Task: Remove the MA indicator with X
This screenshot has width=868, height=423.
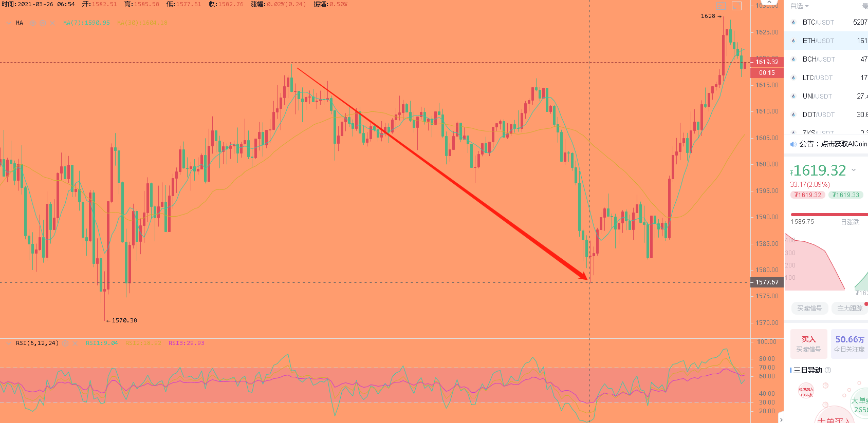Action: click(52, 23)
